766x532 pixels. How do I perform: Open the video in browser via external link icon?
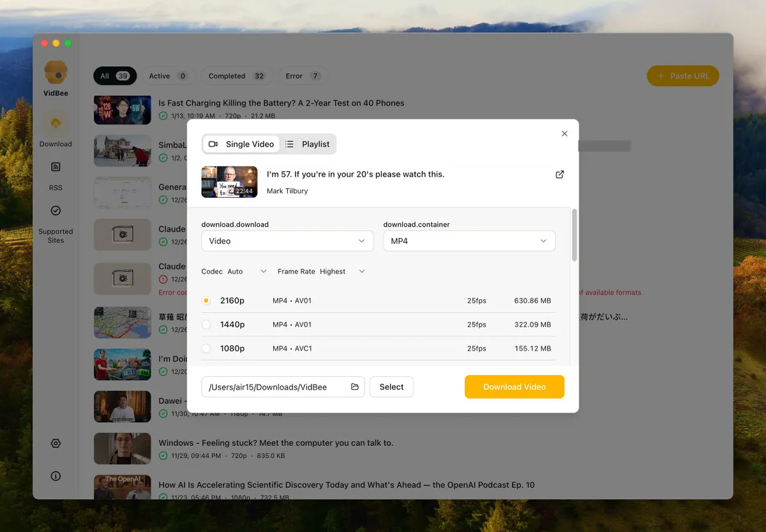click(560, 174)
